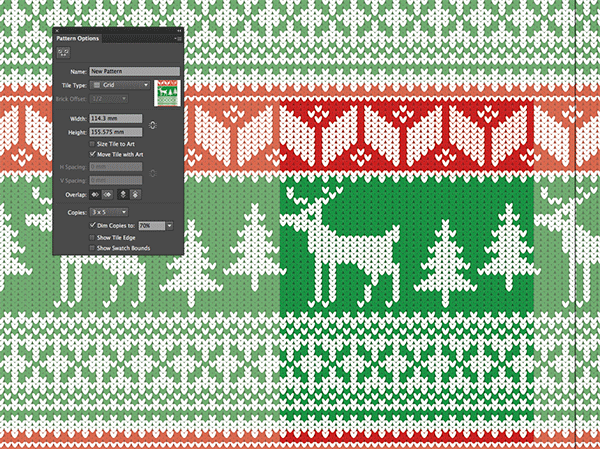Click the Height field showing 155.575 mm
The height and width of the screenshot is (449, 600).
[116, 132]
